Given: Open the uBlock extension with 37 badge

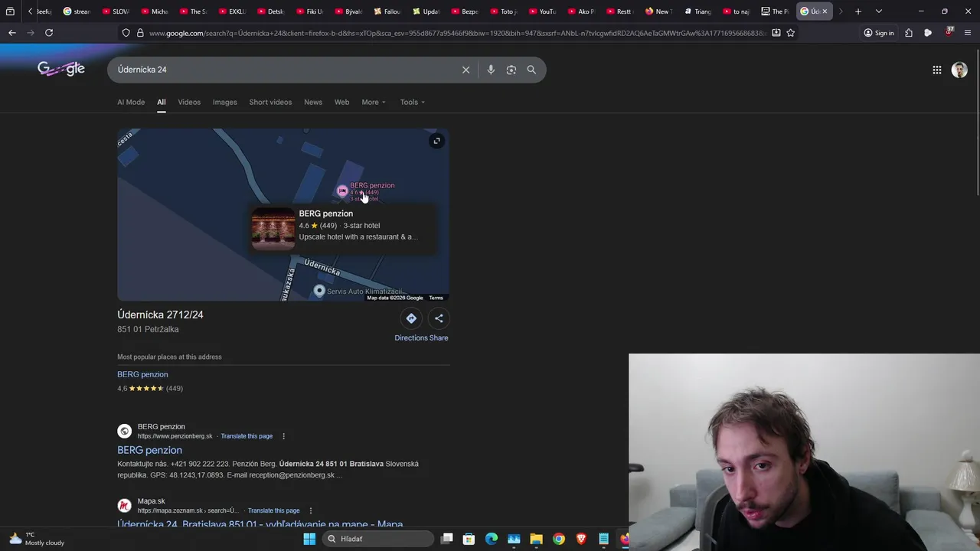Looking at the screenshot, I should (949, 33).
